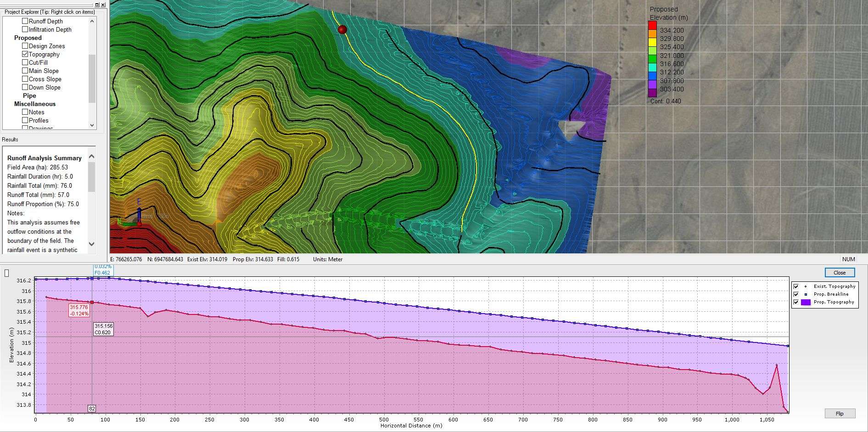Click the purple Prop. Topography color swatch

tap(806, 302)
